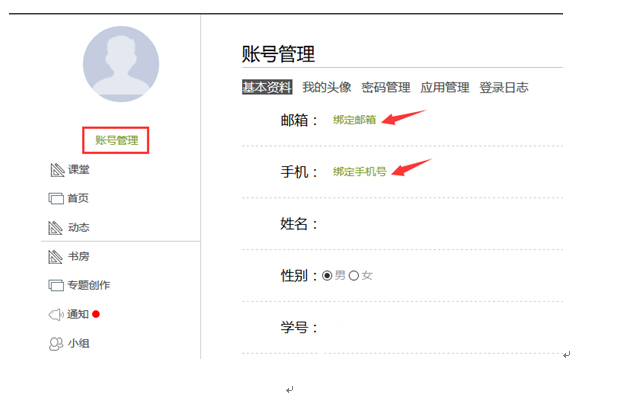This screenshot has height=407, width=624.
Task: Click the 账号管理 link under avatar
Action: coord(116,140)
